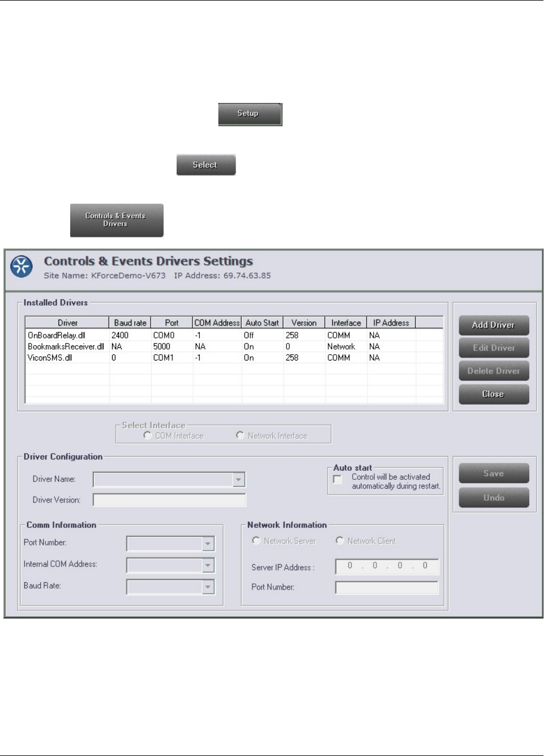544x756 pixels.
Task: Click port value COM0
Action: tap(164, 335)
